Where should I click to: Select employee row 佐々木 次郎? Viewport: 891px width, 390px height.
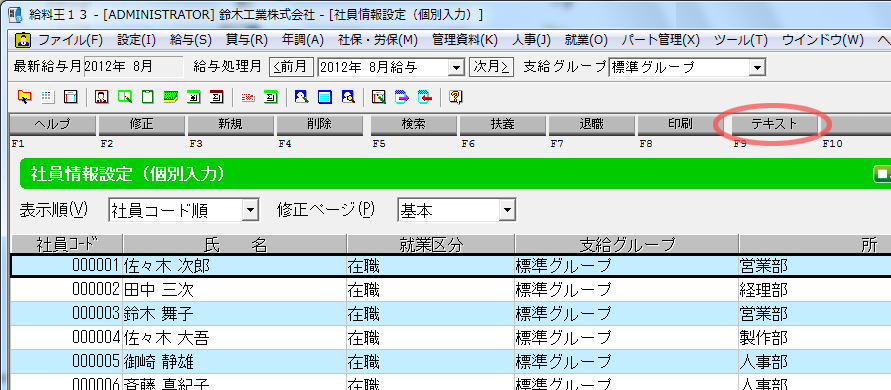tap(451, 266)
